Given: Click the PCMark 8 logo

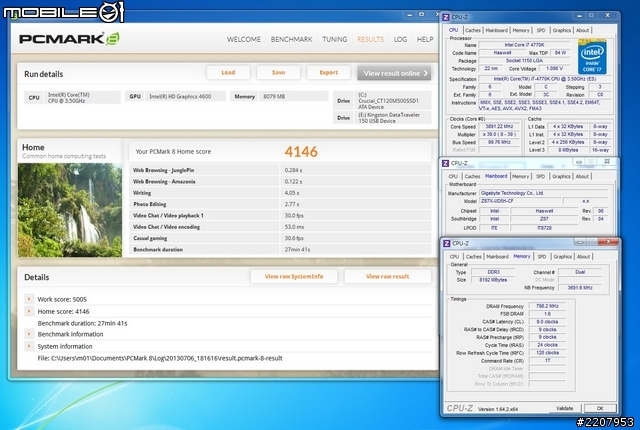Looking at the screenshot, I should [69, 39].
